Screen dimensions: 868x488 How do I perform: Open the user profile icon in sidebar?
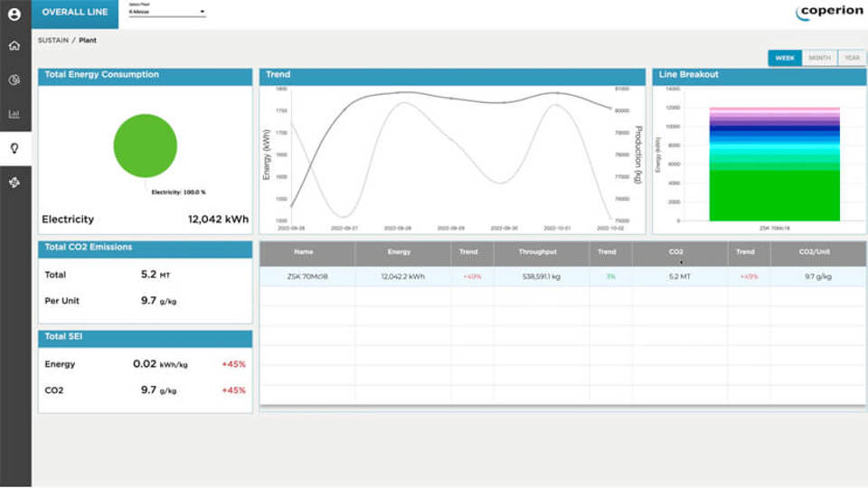pos(14,14)
